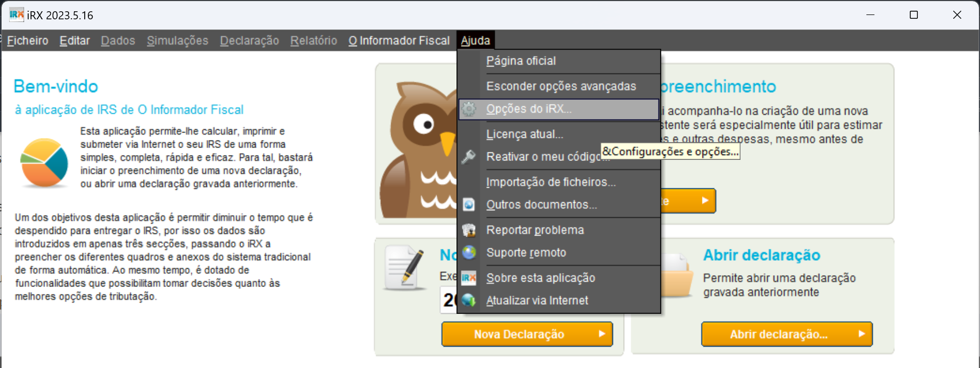Screen dimensions: 980x368
Task: Select Página oficial from Ajuda menu
Action: pos(559,61)
